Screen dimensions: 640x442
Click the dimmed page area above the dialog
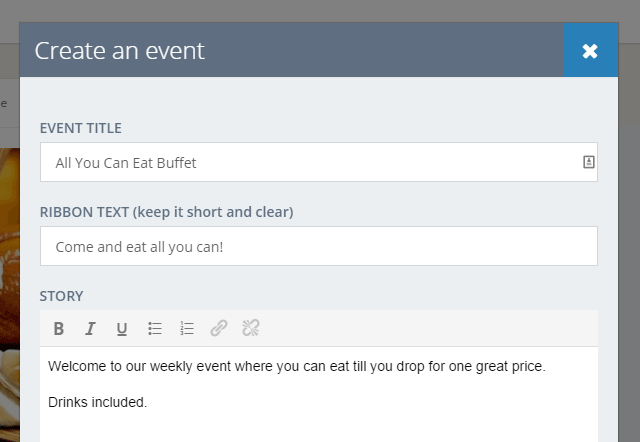[320, 10]
